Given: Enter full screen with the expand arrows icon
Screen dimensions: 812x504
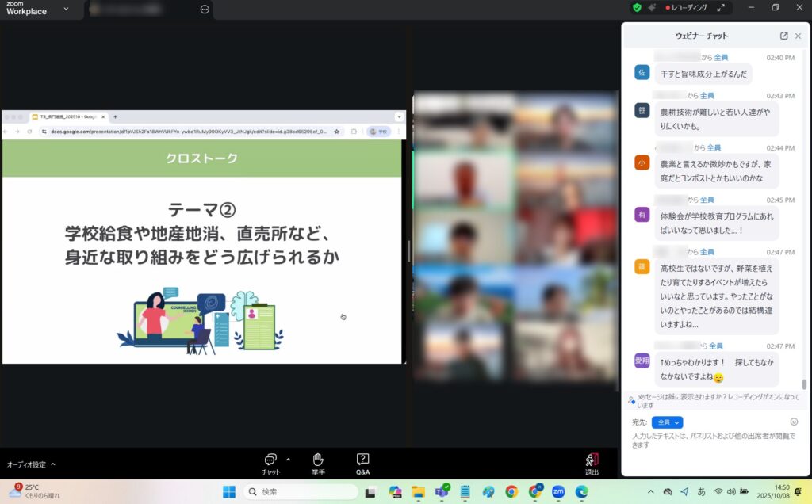Looking at the screenshot, I should [721, 8].
